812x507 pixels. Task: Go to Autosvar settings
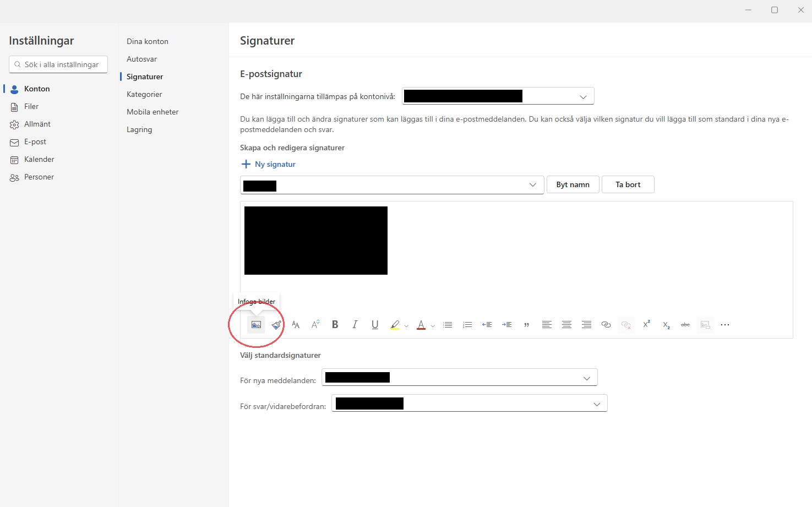142,59
